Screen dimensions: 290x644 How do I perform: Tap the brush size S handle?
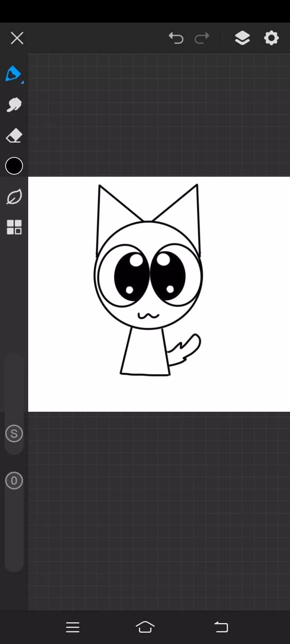[x=14, y=434]
